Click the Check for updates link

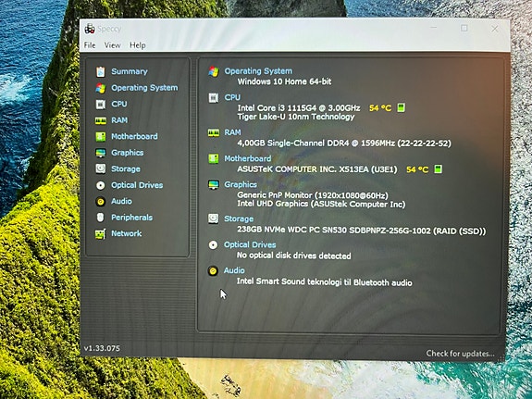pyautogui.click(x=460, y=354)
